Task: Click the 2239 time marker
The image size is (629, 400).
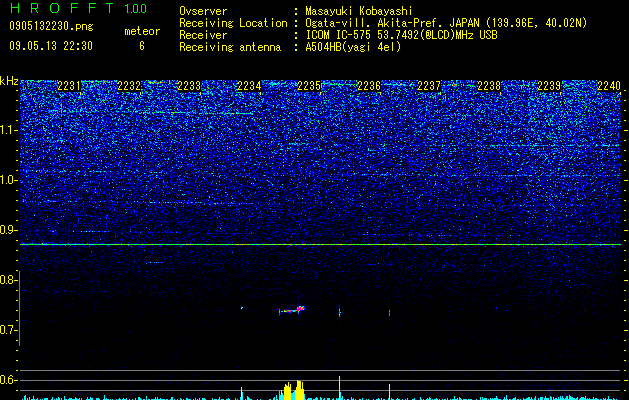Action: [x=549, y=86]
